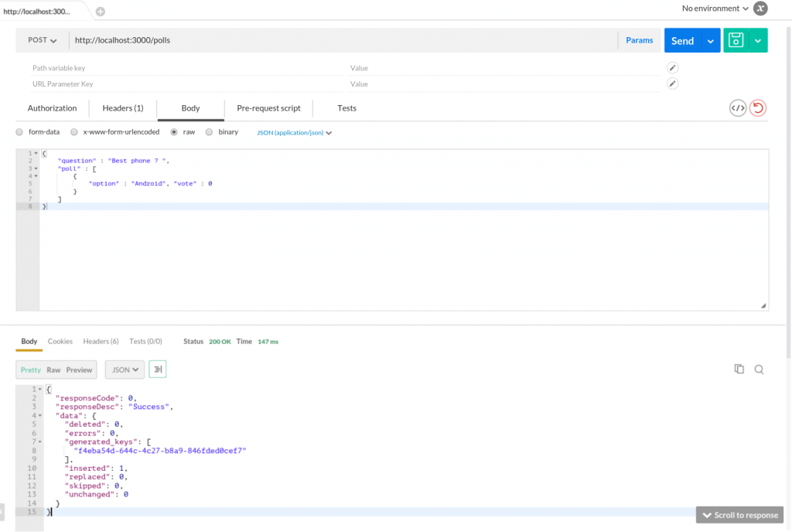Select the form-data radio button
This screenshot has width=792, height=532.
pos(19,132)
